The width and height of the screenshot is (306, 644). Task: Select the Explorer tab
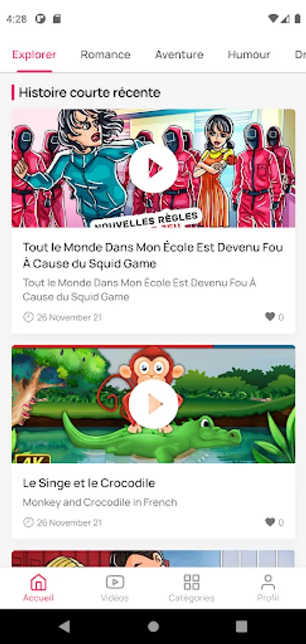[34, 54]
